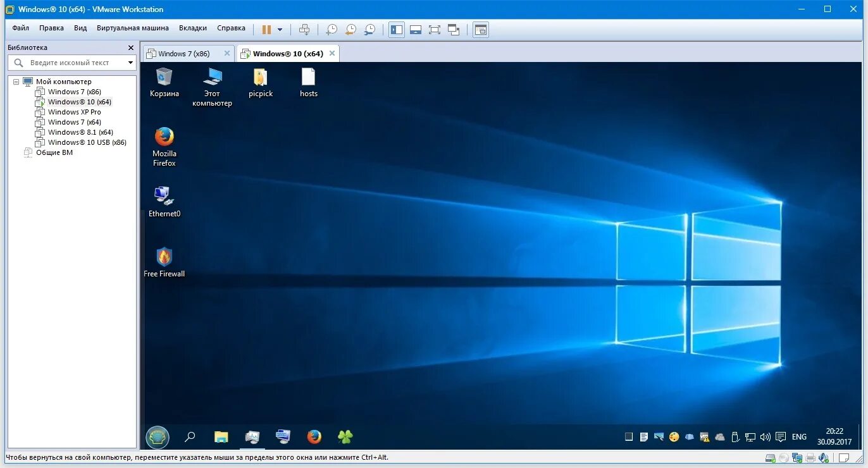This screenshot has width=868, height=468.
Task: Select Windows 7 (x86) in library tree
Action: point(74,92)
